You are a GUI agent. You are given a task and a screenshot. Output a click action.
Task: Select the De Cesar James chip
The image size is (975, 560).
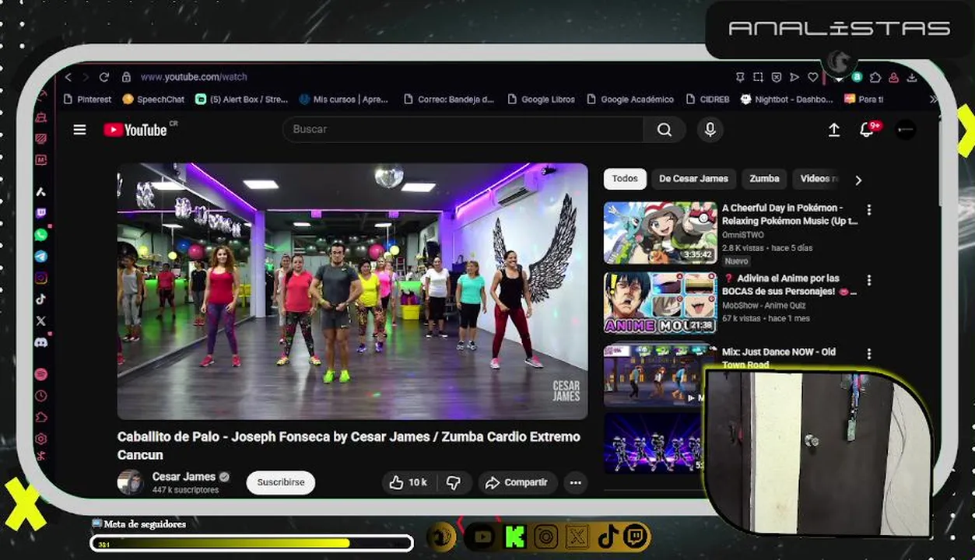[x=693, y=179]
